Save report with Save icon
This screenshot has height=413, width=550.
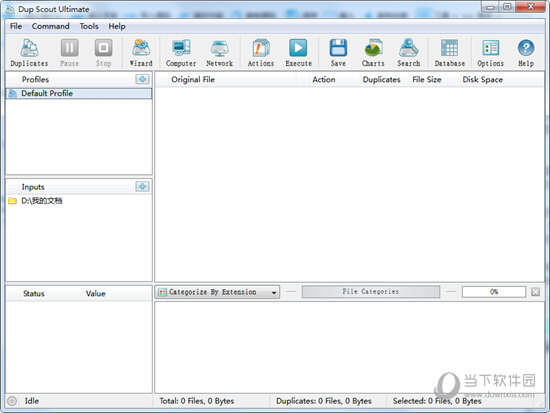[x=338, y=53]
